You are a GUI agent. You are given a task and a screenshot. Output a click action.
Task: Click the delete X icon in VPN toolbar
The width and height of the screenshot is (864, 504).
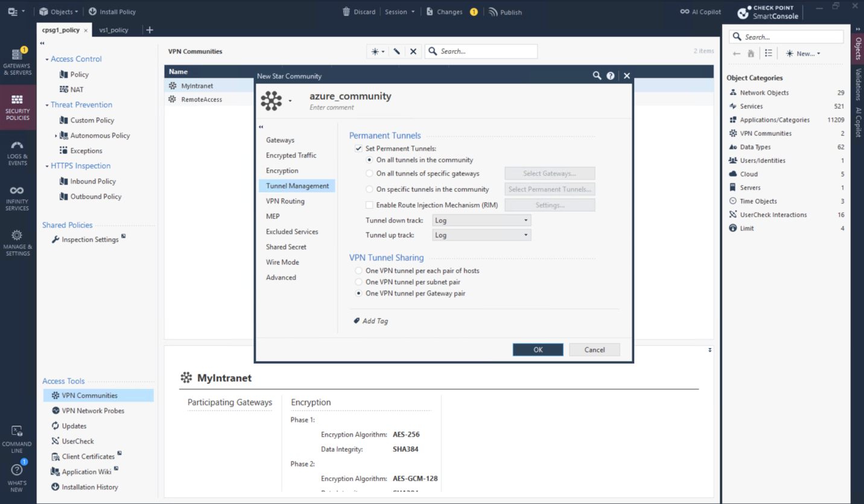click(x=413, y=52)
